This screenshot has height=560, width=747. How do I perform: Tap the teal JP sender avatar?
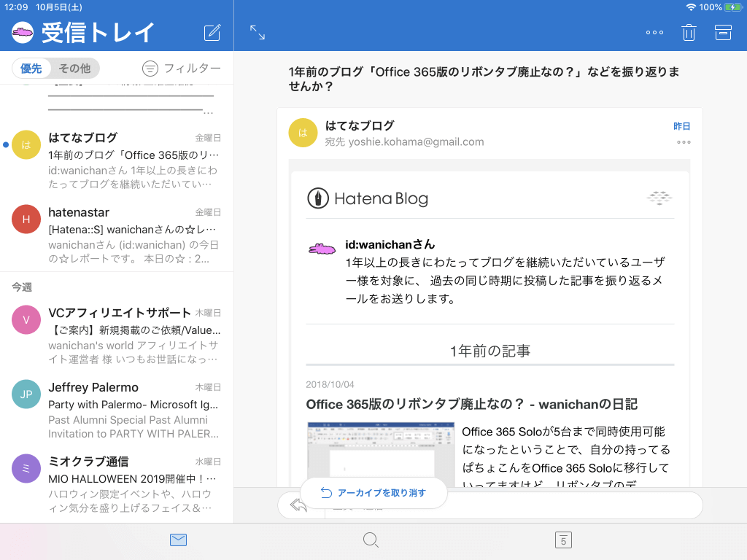coord(26,394)
